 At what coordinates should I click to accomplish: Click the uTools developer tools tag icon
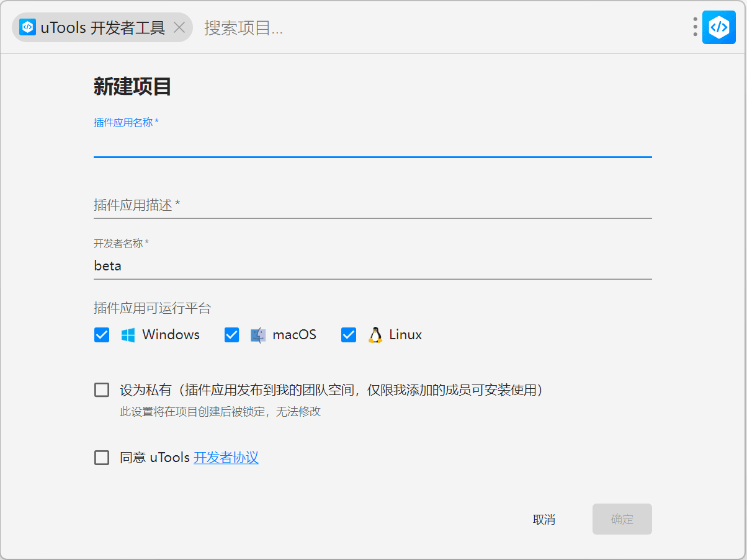(x=27, y=27)
